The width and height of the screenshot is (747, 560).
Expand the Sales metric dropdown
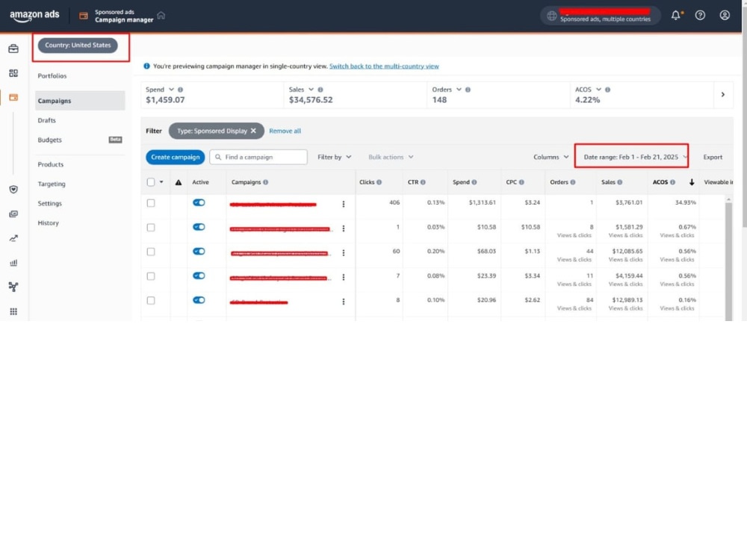[311, 90]
